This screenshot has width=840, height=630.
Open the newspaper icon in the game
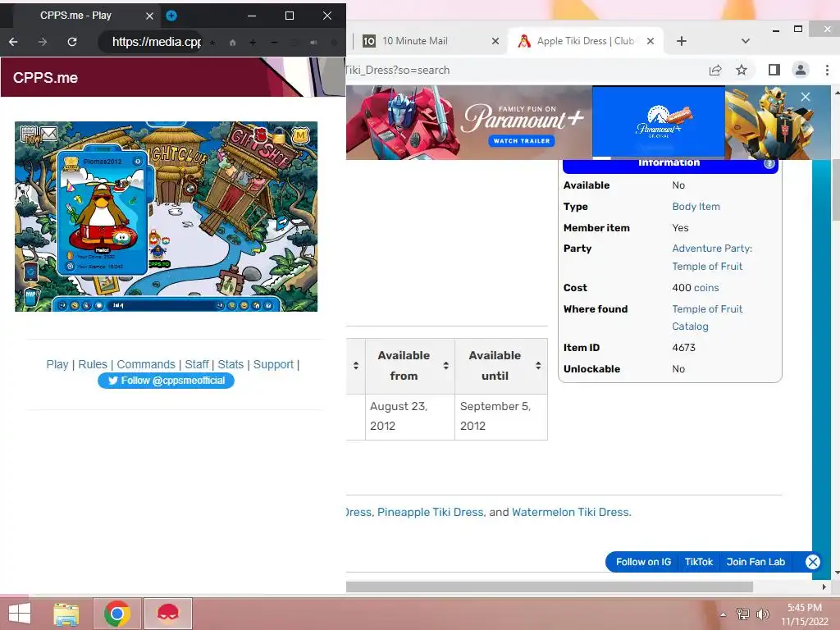tap(29, 134)
